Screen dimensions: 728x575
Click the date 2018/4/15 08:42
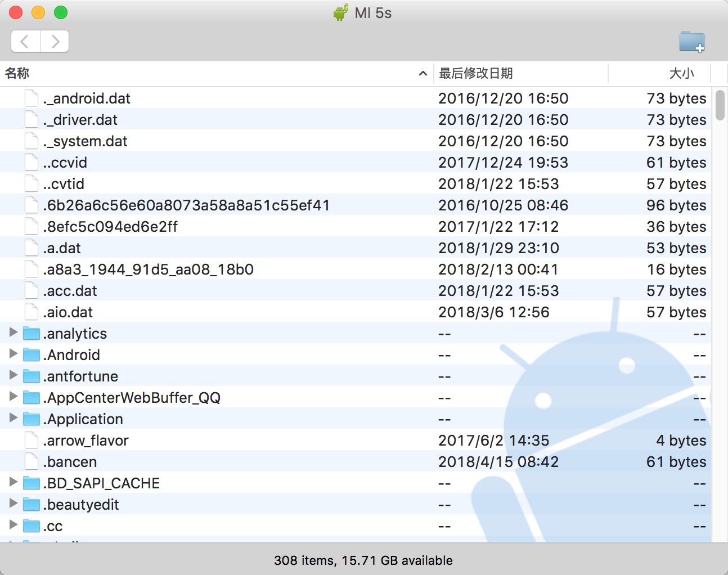[x=498, y=462]
